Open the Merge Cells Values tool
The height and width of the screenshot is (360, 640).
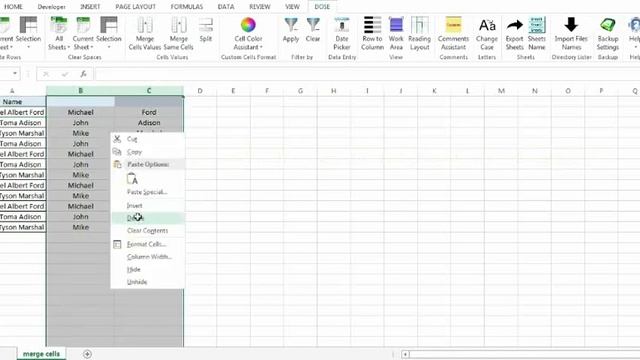click(x=144, y=34)
